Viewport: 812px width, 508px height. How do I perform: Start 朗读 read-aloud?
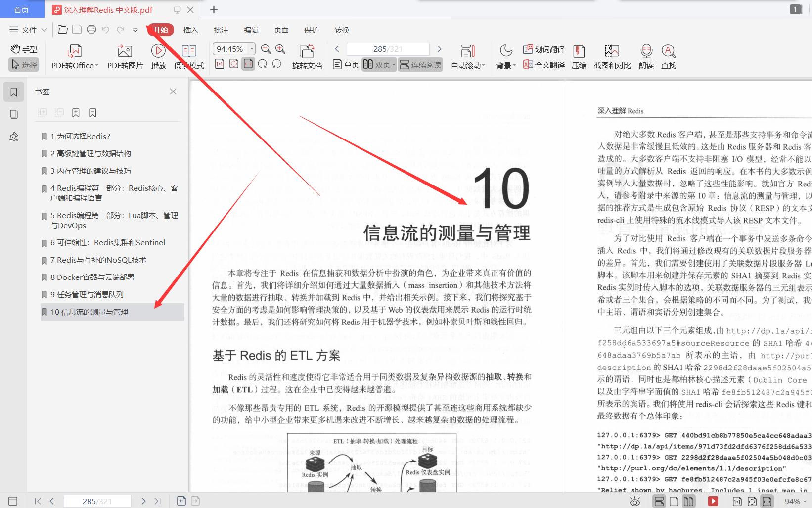point(646,55)
